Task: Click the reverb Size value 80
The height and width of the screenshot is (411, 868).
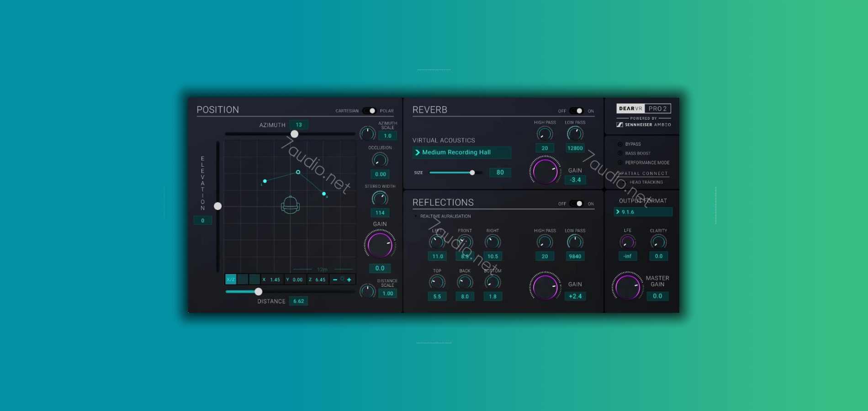Action: click(500, 173)
